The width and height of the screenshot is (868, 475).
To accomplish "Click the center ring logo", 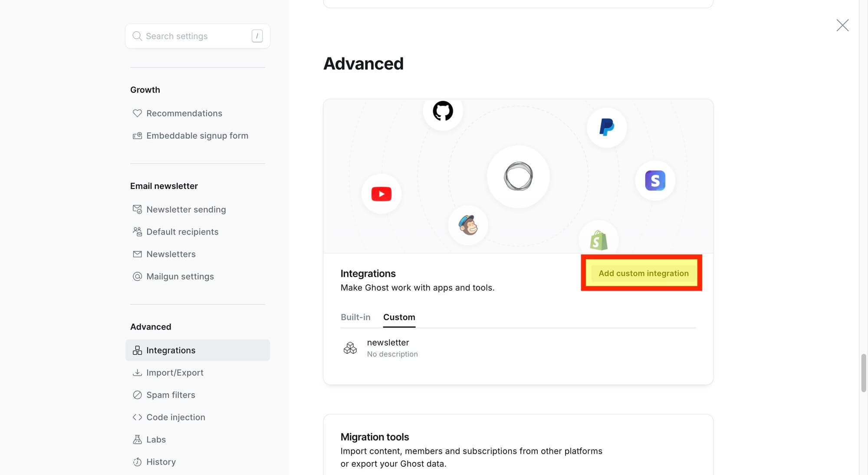I will (518, 176).
